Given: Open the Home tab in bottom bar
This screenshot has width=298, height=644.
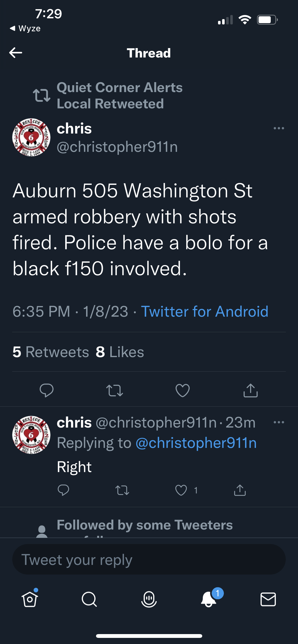Looking at the screenshot, I should click(30, 599).
